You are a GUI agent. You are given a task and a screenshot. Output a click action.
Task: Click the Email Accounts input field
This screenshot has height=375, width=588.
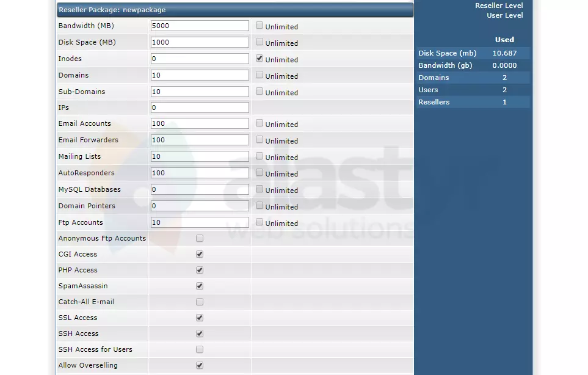pos(200,123)
